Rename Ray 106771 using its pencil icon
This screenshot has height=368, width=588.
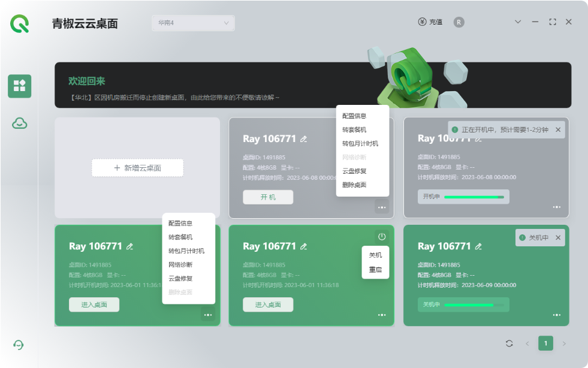tap(304, 138)
